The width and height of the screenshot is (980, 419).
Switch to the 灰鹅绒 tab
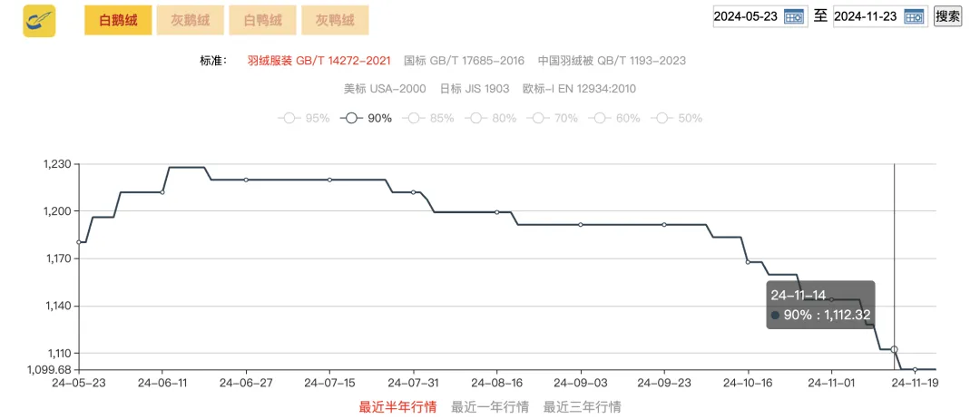(191, 21)
